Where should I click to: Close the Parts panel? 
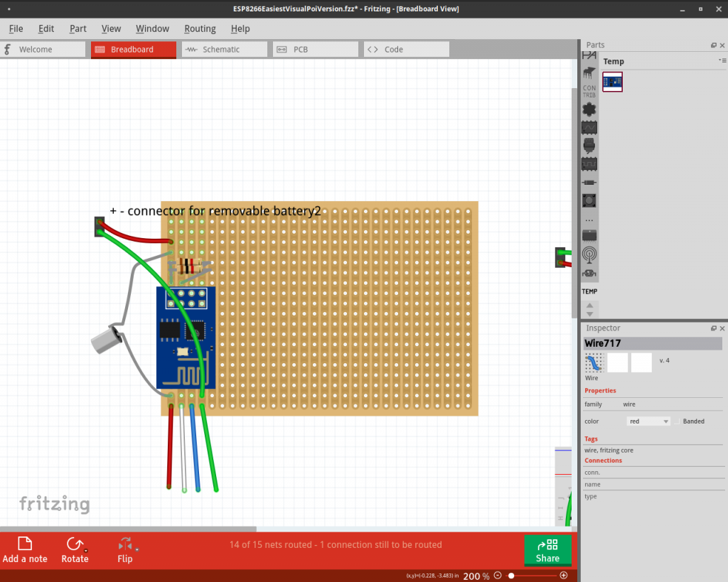click(x=722, y=45)
